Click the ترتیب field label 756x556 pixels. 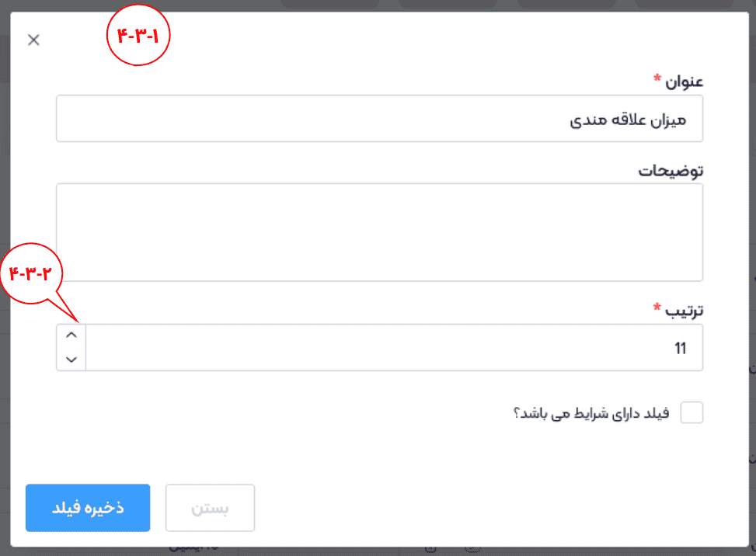point(683,311)
